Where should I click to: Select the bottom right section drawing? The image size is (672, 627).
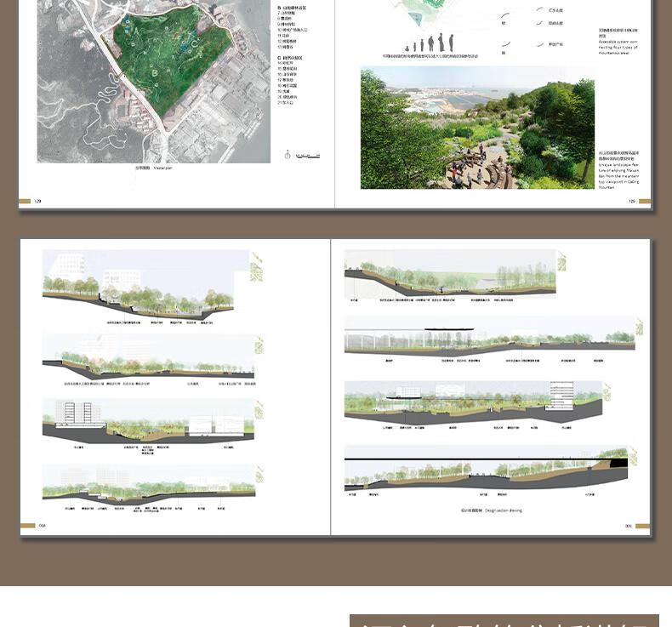[485, 469]
